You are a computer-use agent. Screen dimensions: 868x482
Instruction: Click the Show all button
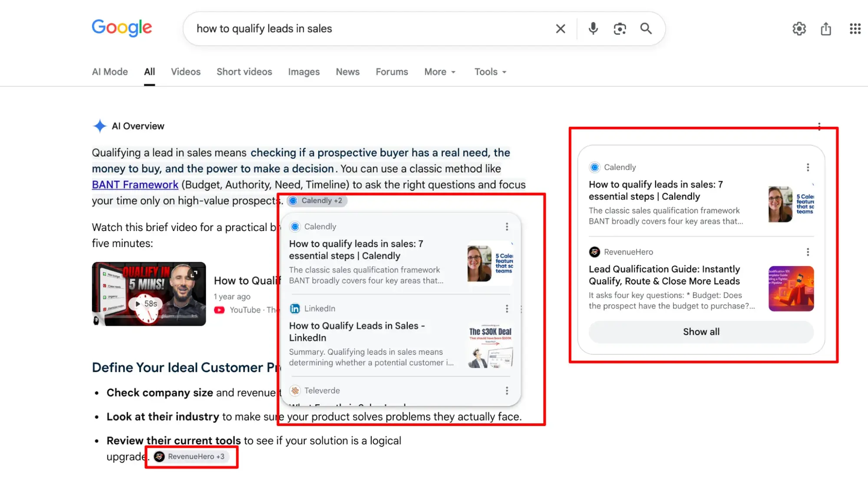(701, 332)
